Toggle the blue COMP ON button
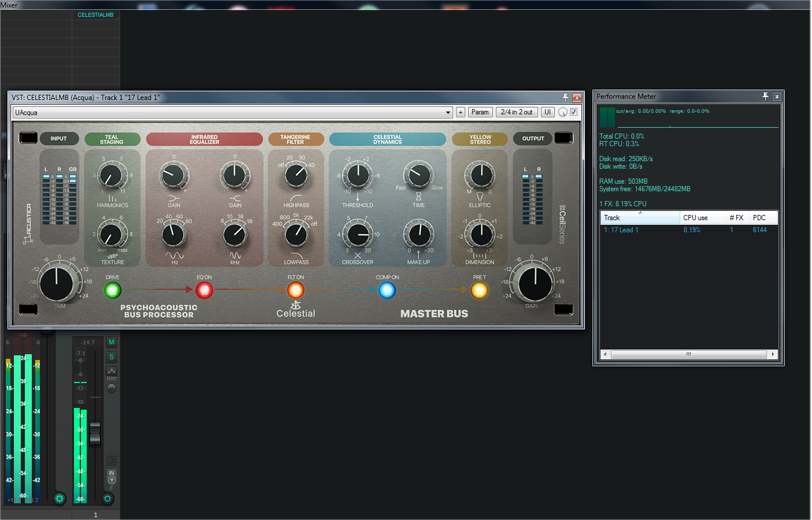Image resolution: width=812 pixels, height=520 pixels. point(387,290)
